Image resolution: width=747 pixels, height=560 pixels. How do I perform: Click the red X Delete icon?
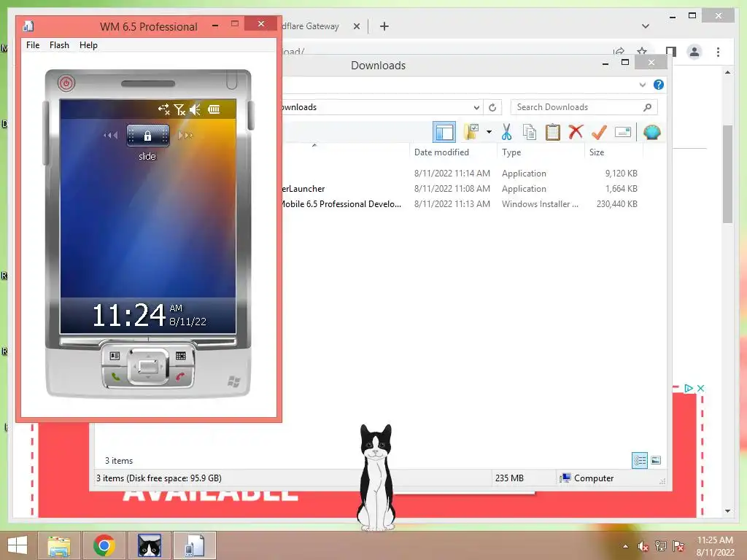pos(576,131)
